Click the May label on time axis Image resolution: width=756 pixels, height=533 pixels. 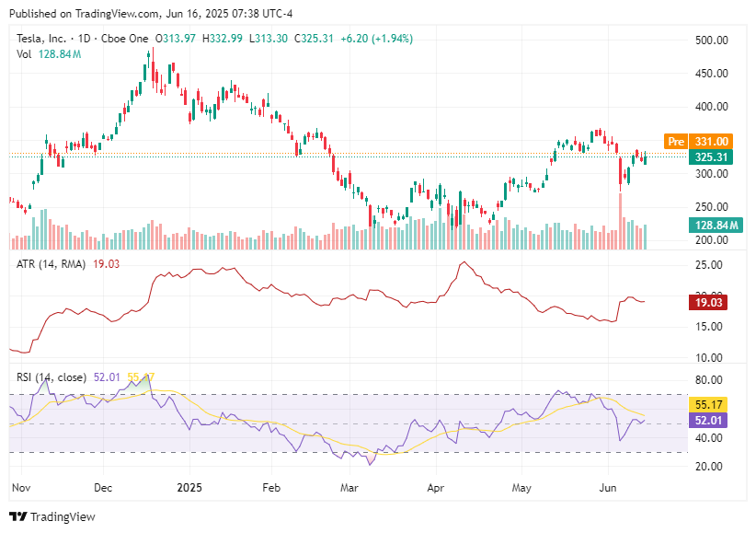(x=521, y=488)
